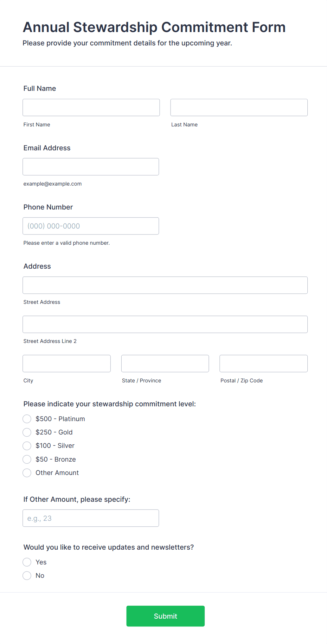This screenshot has width=327, height=644.
Task: Focus the Last Name input field
Action: point(239,107)
